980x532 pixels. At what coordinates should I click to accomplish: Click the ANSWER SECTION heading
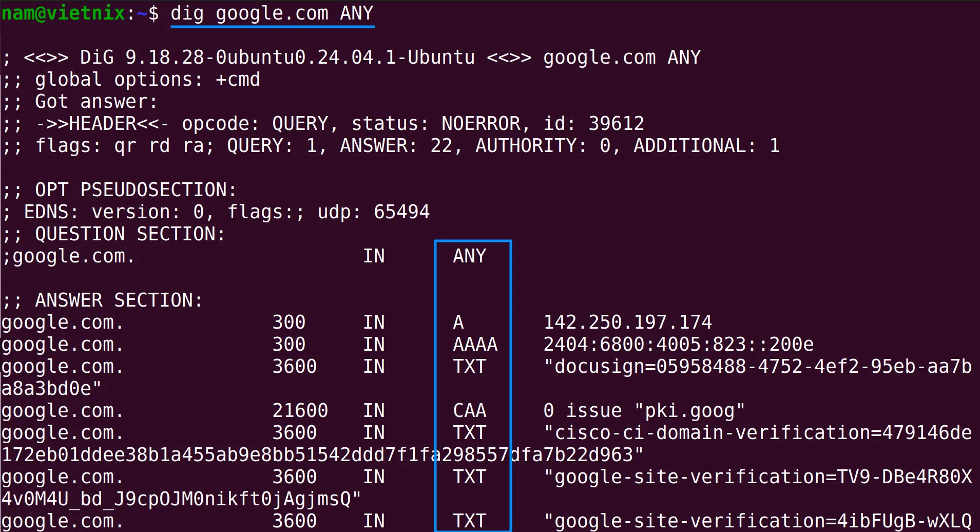(x=119, y=300)
